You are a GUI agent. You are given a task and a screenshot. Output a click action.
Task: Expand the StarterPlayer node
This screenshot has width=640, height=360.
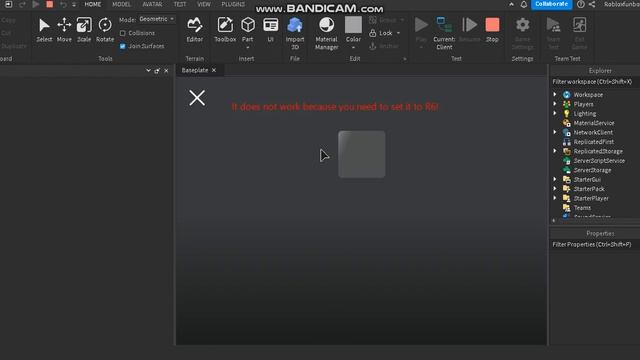[555, 198]
